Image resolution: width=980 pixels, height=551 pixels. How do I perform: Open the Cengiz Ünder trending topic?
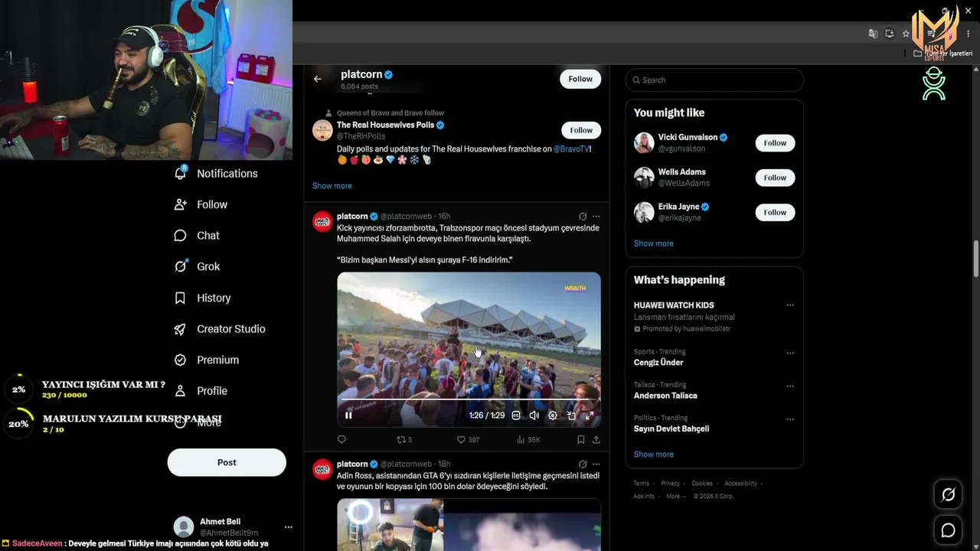tap(658, 363)
